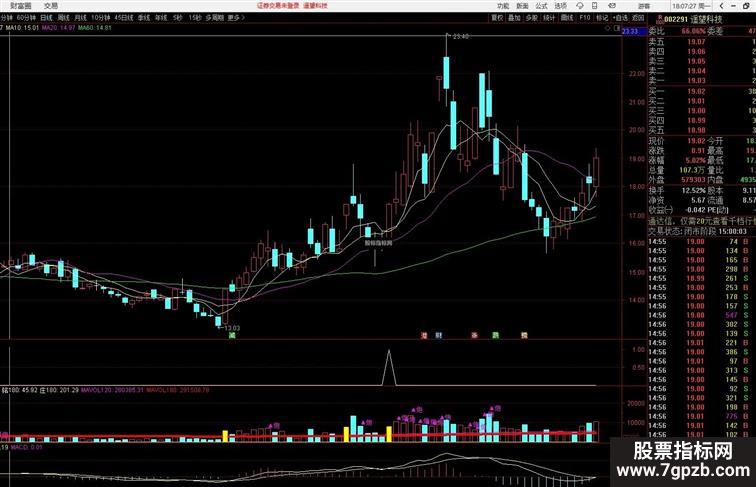Switch chart to 年线 period

pos(161,17)
